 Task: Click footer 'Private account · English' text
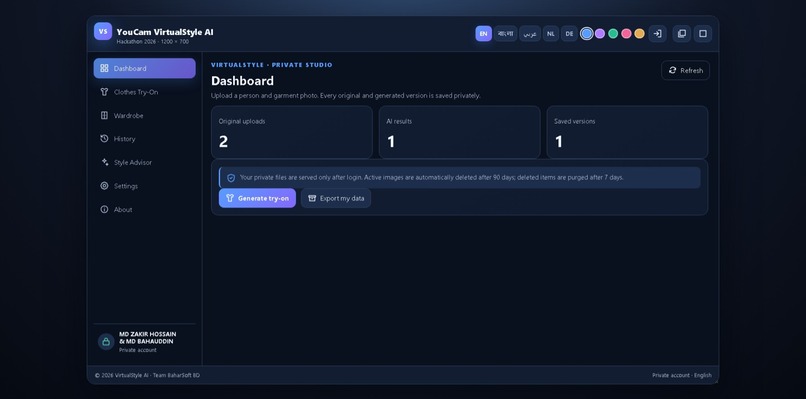(x=682, y=375)
